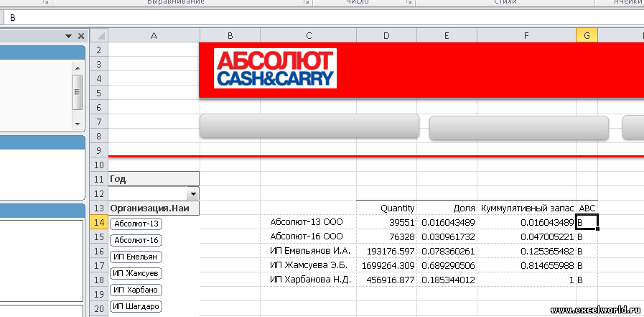Select the share value 0.078360261
Viewport: 644px width, 317px height.
click(447, 251)
